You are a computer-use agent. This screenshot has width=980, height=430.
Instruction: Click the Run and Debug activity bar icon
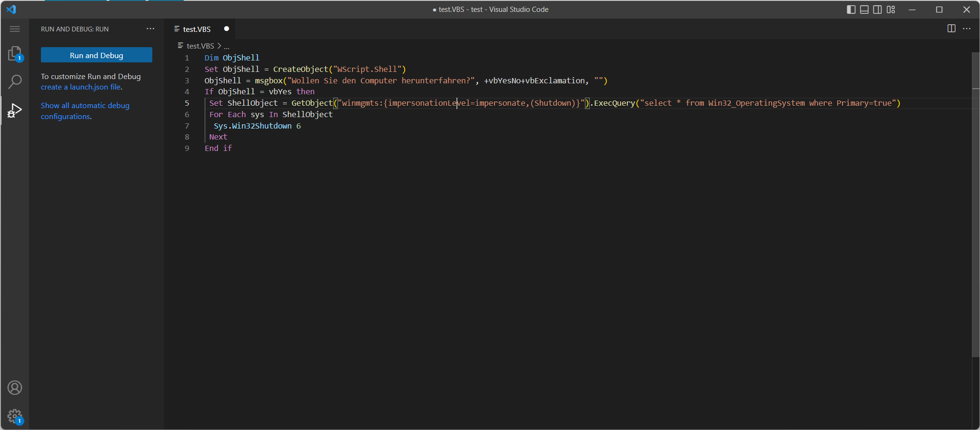(15, 110)
